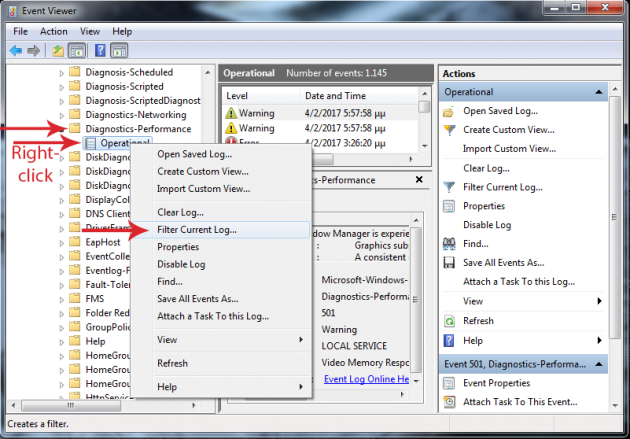Click the Save All Events As disk icon
The width and height of the screenshot is (630, 439).
click(x=449, y=262)
